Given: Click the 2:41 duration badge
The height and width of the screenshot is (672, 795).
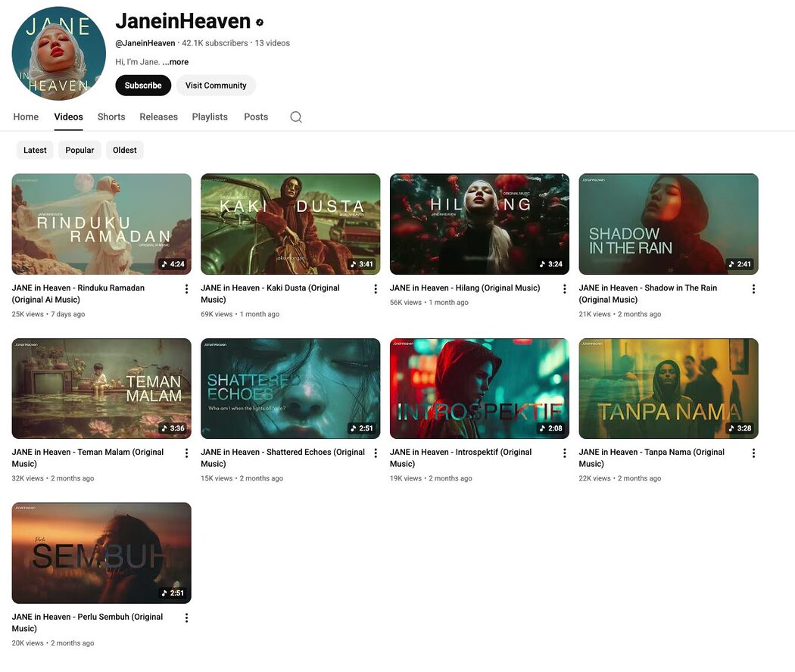Looking at the screenshot, I should click(x=740, y=264).
